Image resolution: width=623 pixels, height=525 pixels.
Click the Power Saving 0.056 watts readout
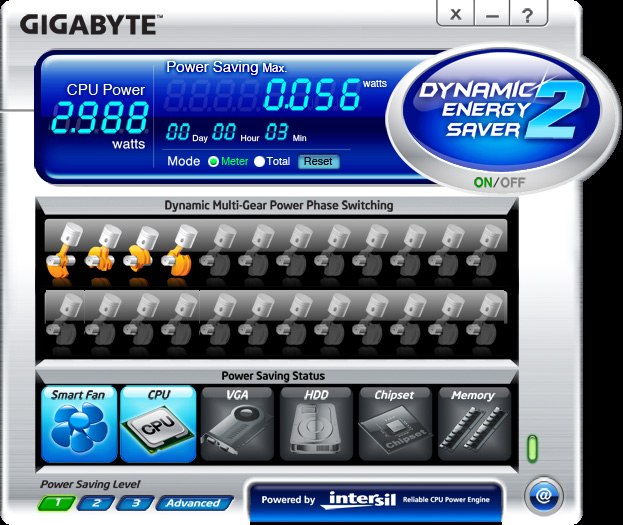pyautogui.click(x=312, y=95)
